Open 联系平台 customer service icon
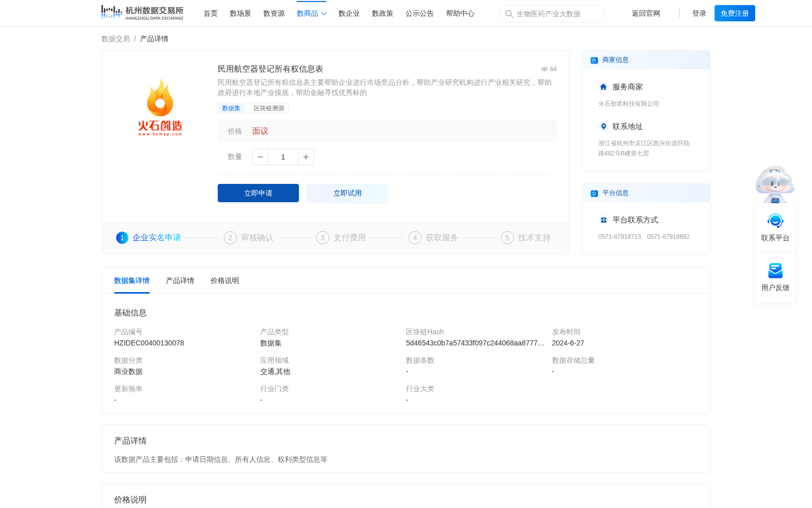 (775, 221)
